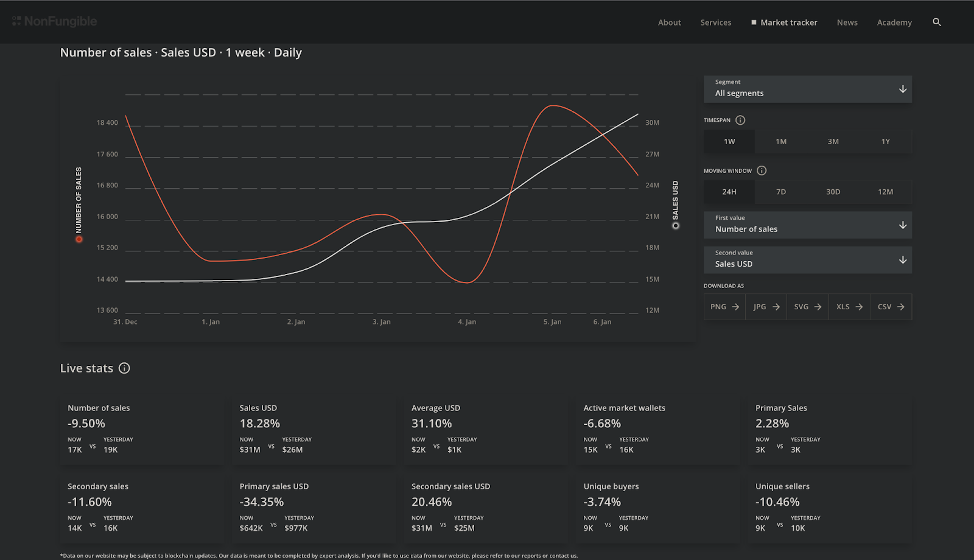Show info icon next to Timespan
This screenshot has height=560, width=974.
[x=740, y=120]
